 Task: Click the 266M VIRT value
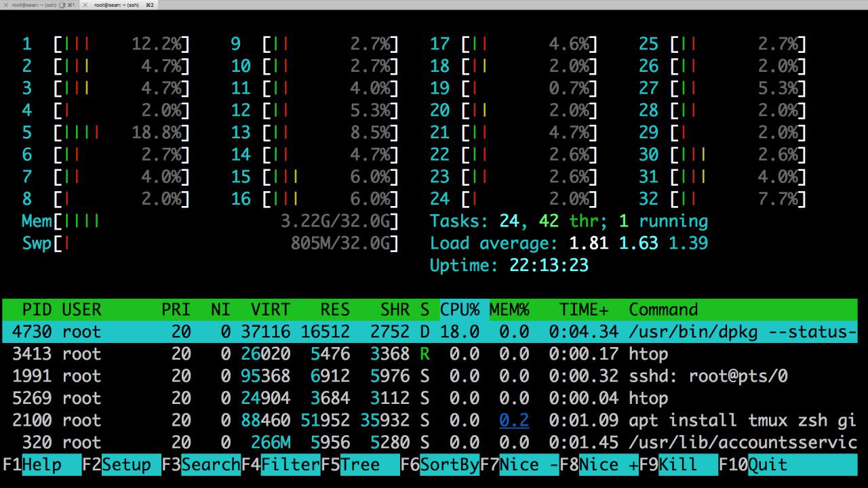271,443
